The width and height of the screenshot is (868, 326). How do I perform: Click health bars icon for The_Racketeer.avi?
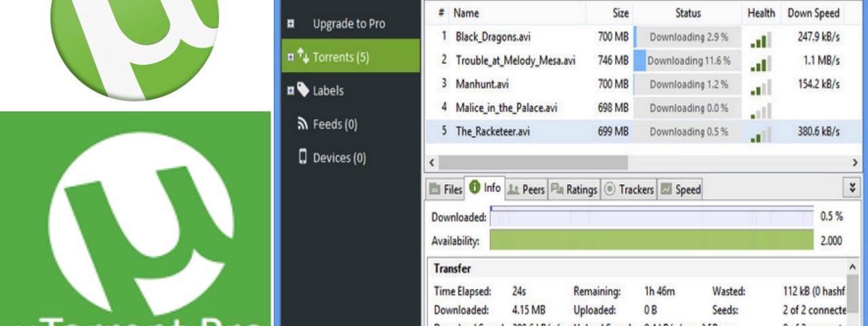click(761, 134)
